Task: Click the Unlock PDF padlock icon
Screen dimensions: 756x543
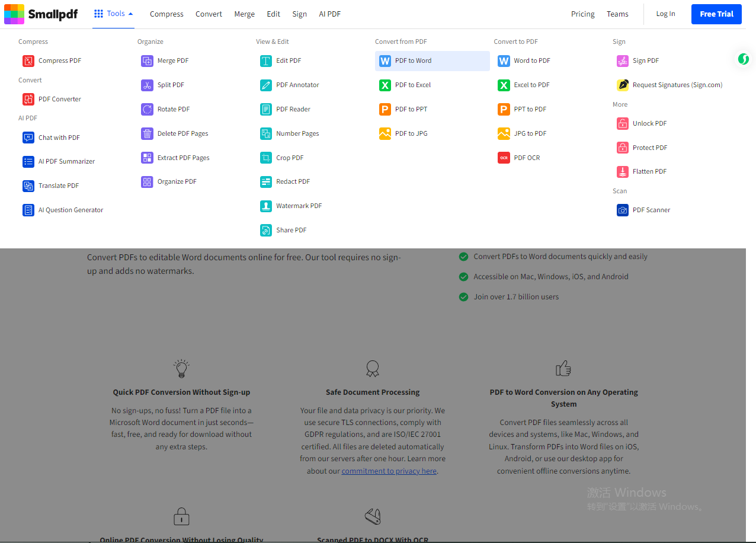Action: coord(623,123)
